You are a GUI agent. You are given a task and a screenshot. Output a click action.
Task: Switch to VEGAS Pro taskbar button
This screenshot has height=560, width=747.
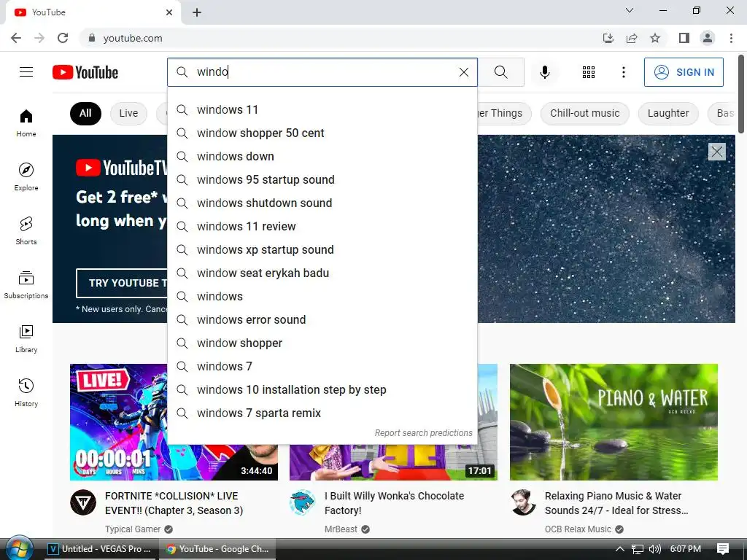click(101, 549)
